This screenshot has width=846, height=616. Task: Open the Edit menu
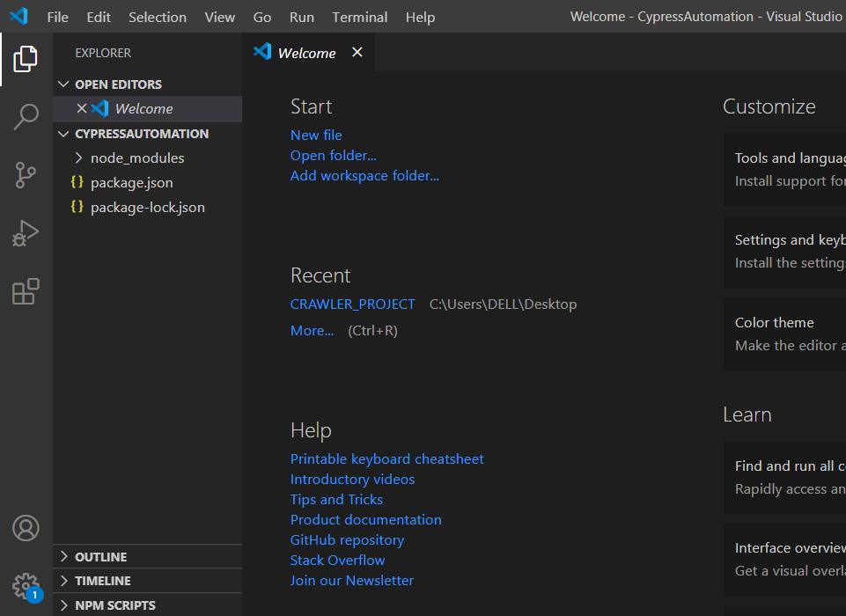click(x=99, y=18)
